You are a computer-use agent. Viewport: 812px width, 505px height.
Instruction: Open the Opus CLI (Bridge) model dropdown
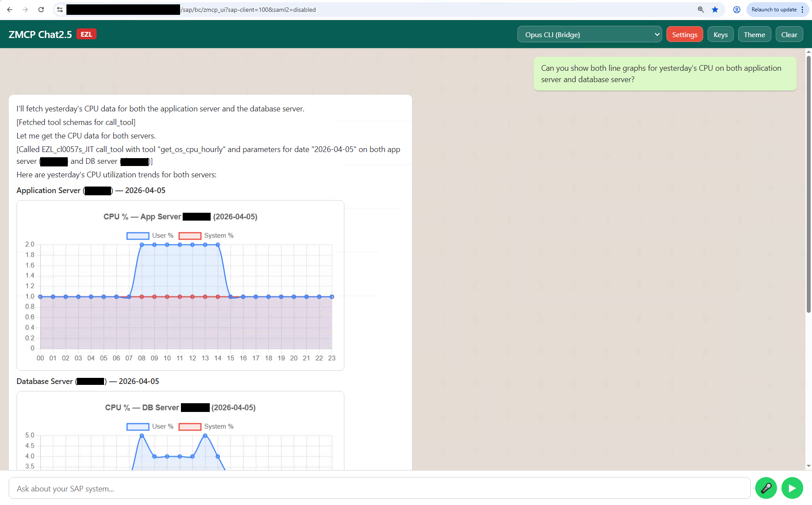point(590,35)
